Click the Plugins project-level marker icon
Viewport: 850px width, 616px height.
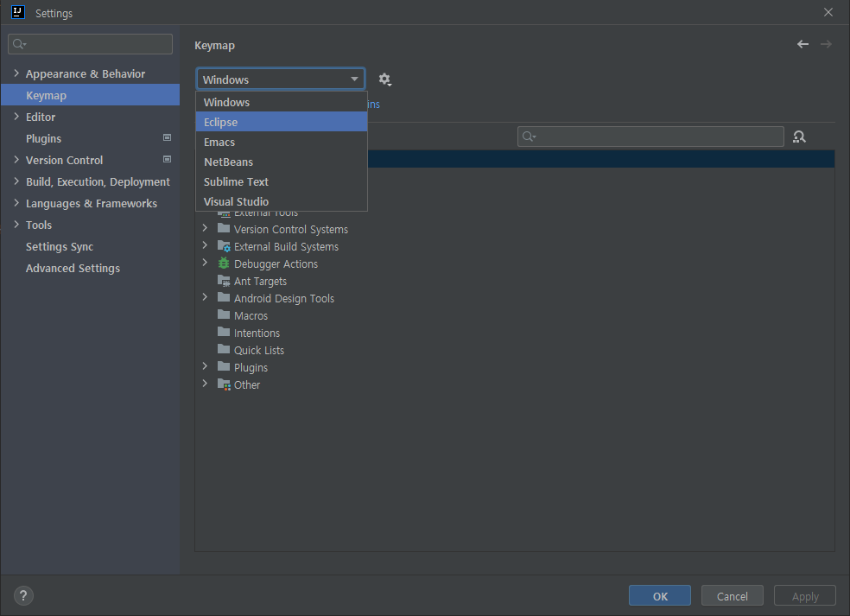pos(167,137)
